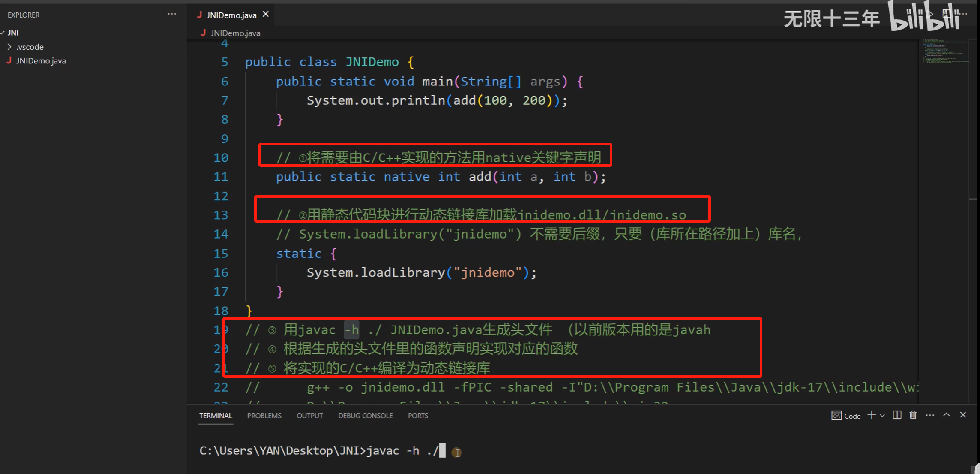Kill terminal with trash icon
Viewport: 980px width, 474px height.
[913, 415]
